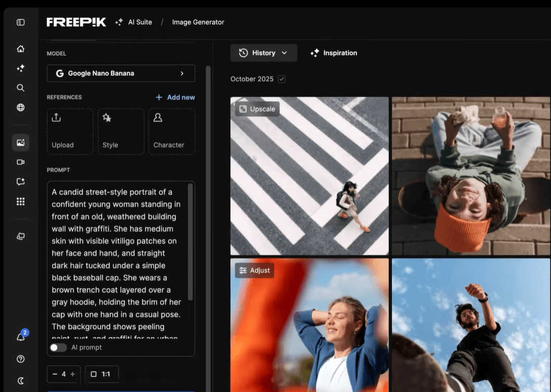Open notifications via the bell icon

[19, 335]
